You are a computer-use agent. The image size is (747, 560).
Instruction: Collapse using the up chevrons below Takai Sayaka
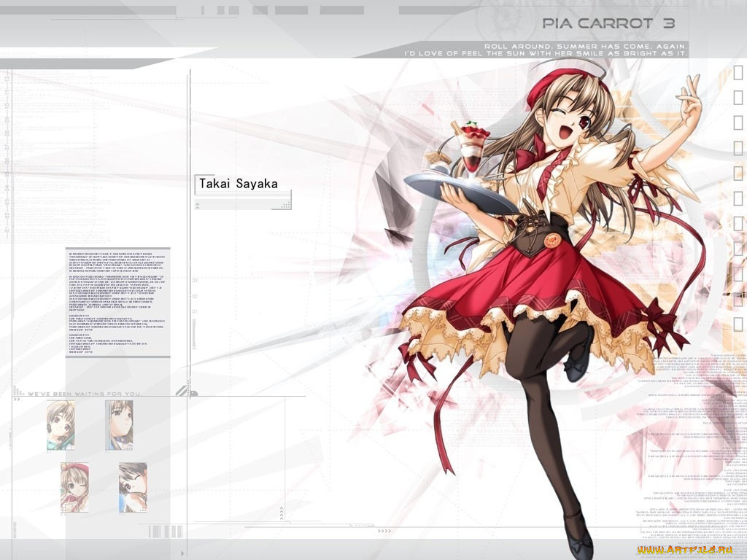pos(198,206)
